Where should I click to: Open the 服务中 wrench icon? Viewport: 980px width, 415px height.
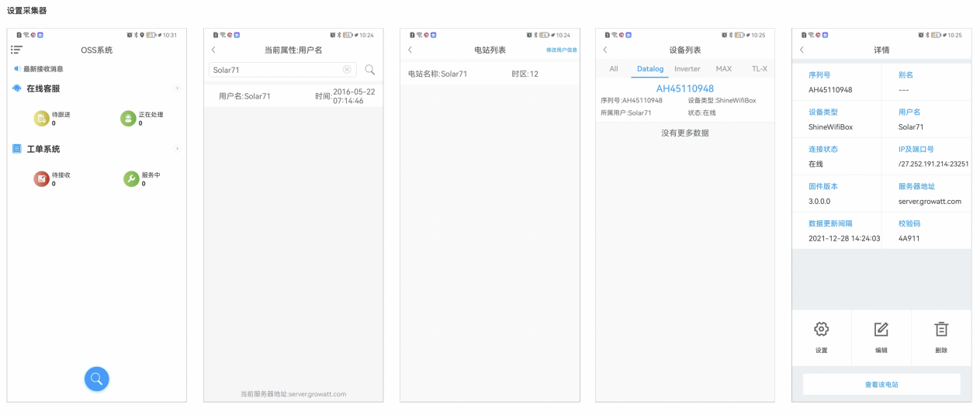click(131, 179)
